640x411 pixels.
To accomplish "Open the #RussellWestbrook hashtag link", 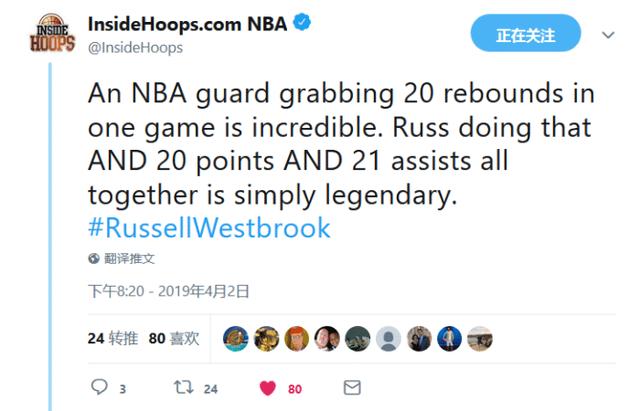I will pyautogui.click(x=209, y=228).
